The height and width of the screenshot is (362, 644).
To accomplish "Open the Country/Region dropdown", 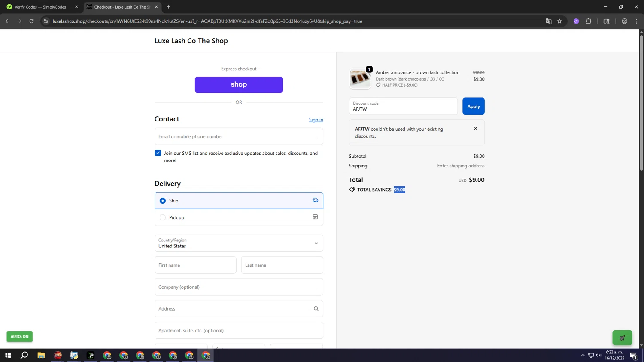I will coord(239,243).
